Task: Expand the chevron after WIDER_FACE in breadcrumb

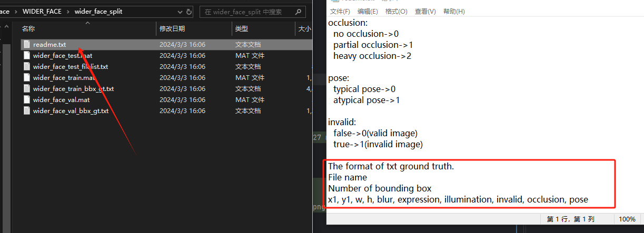Action: point(69,12)
